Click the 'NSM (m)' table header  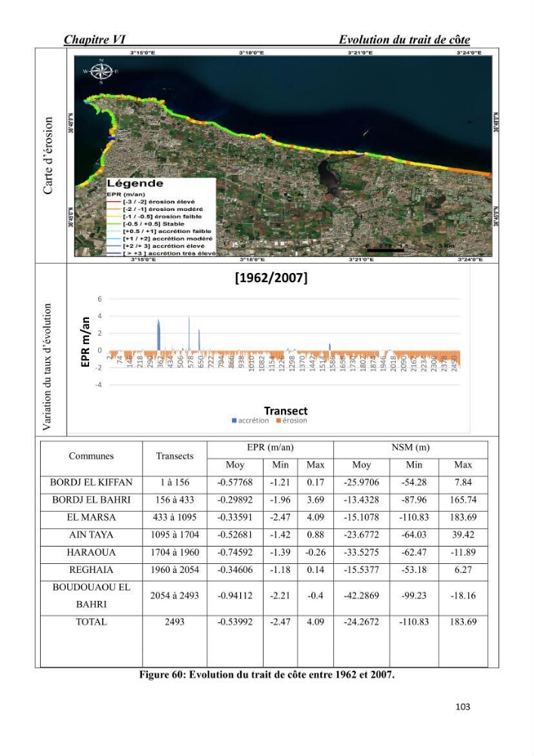coord(411,448)
